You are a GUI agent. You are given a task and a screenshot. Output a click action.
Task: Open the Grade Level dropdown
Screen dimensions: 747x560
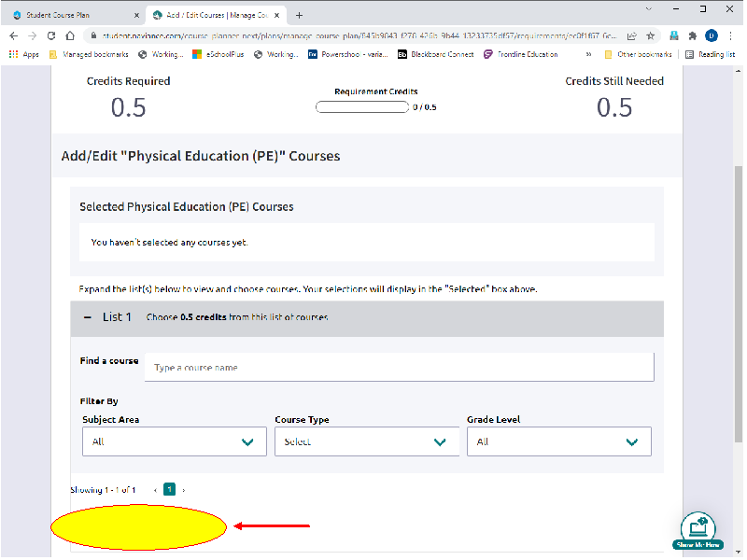tap(558, 441)
